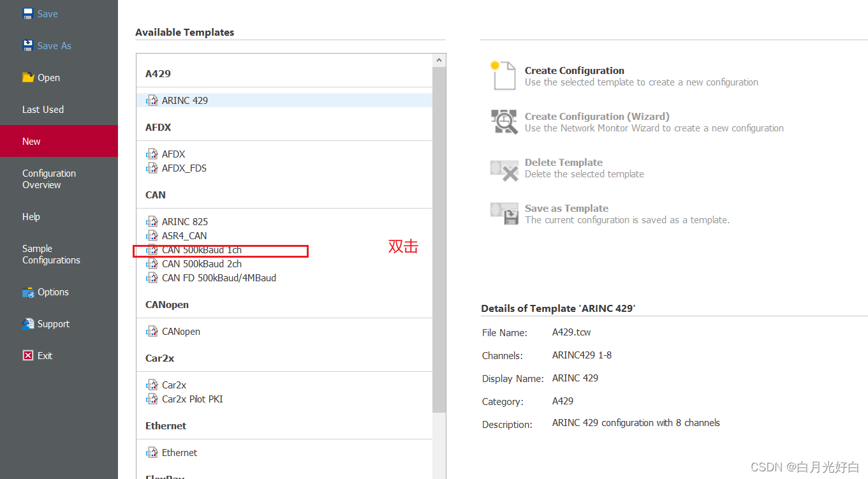Select the Ethernet template row
The width and height of the screenshot is (868, 479).
tap(284, 452)
